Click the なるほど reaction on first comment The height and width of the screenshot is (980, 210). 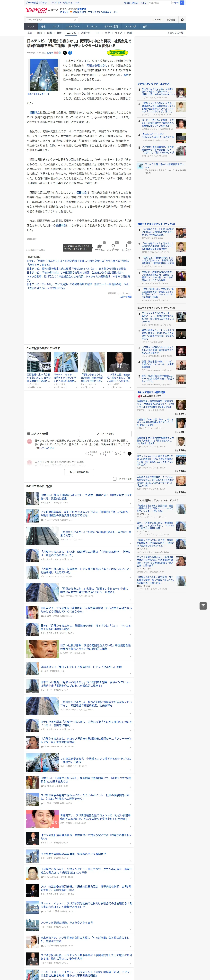tap(106, 453)
